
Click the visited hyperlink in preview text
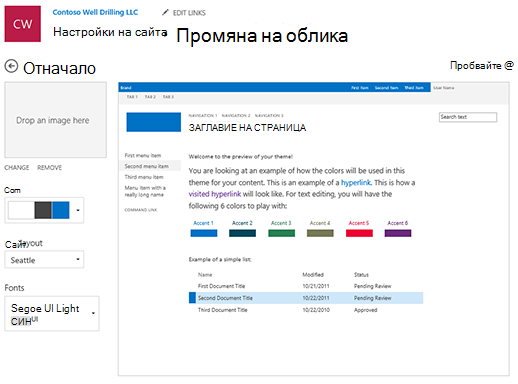[215, 194]
